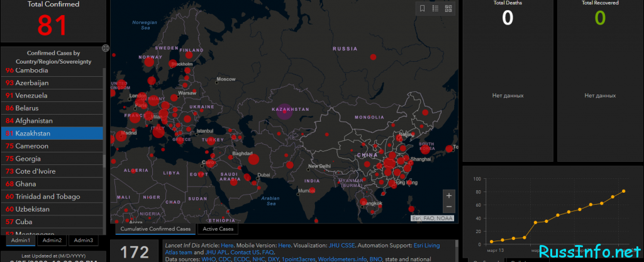Open the basemap gallery icon
Viewport: 644px width, 262px height.
click(x=448, y=8)
